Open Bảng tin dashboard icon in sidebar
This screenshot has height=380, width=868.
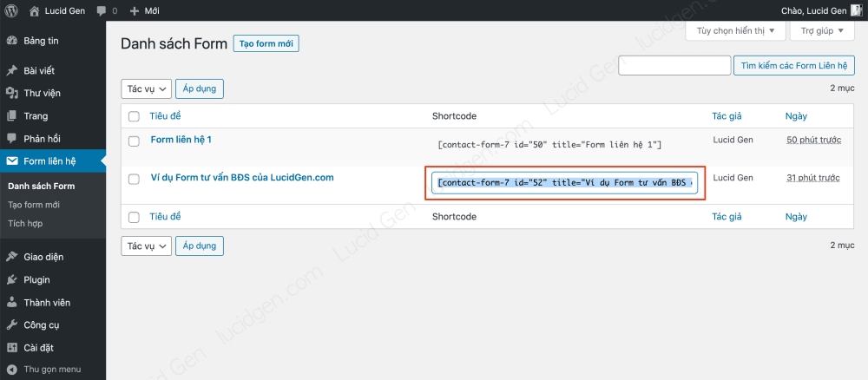(x=11, y=42)
